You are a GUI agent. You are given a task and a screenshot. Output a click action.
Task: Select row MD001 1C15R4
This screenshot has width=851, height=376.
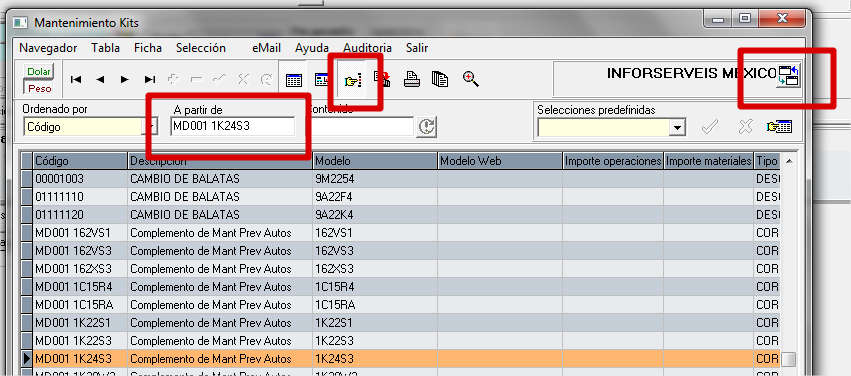(400, 287)
